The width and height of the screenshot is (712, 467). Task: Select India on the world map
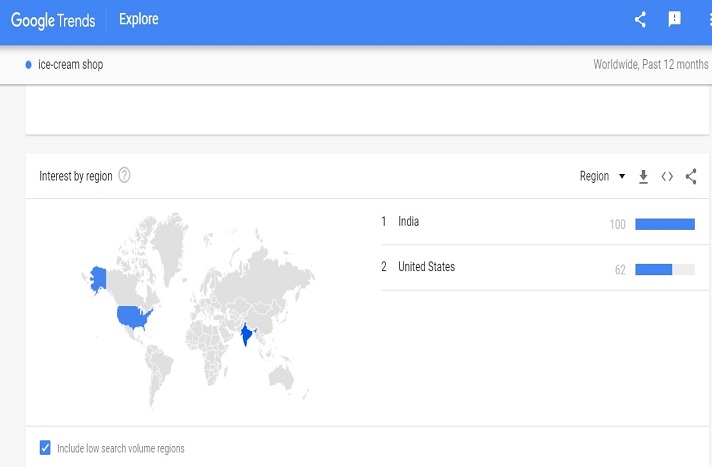(246, 335)
